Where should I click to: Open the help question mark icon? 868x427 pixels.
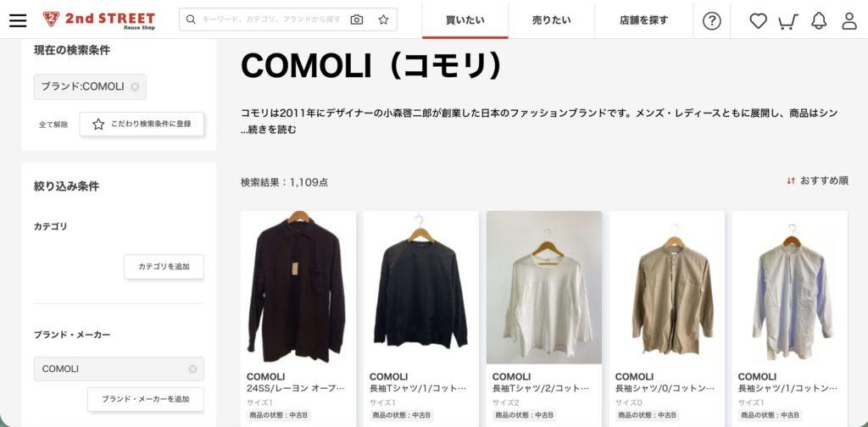point(711,20)
